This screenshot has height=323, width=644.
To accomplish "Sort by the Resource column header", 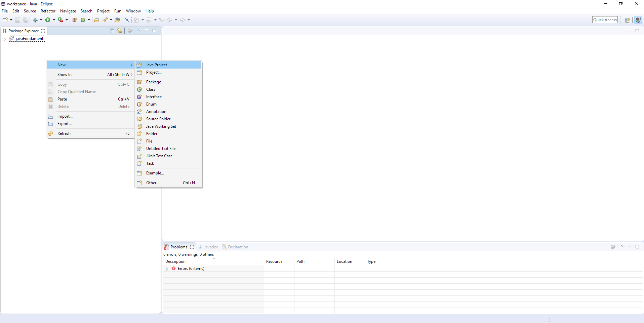I will 279,261.
